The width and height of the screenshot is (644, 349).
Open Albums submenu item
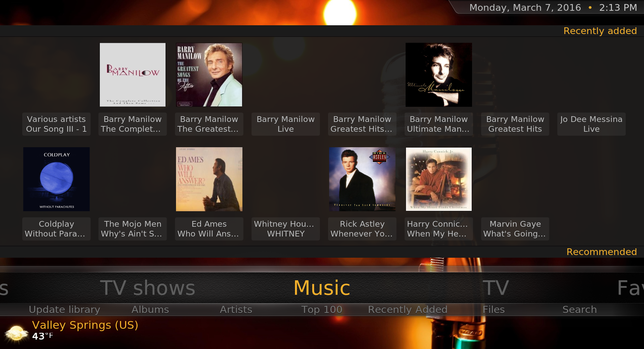150,309
